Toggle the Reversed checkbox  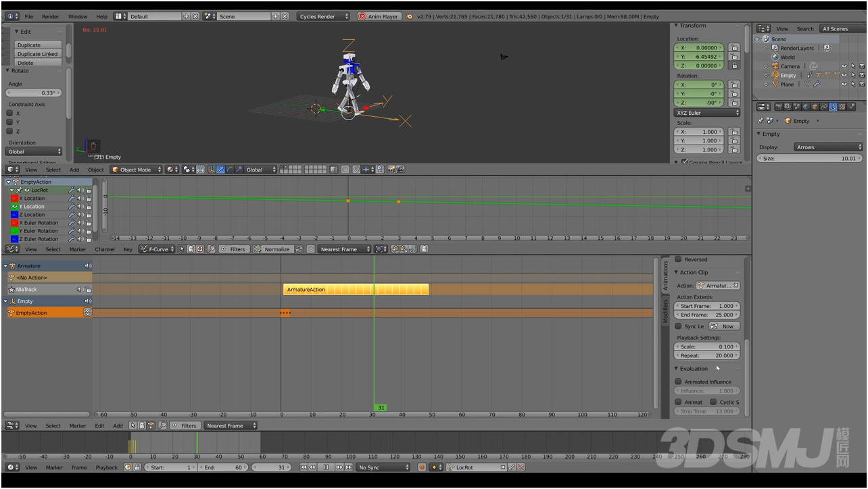pos(678,259)
